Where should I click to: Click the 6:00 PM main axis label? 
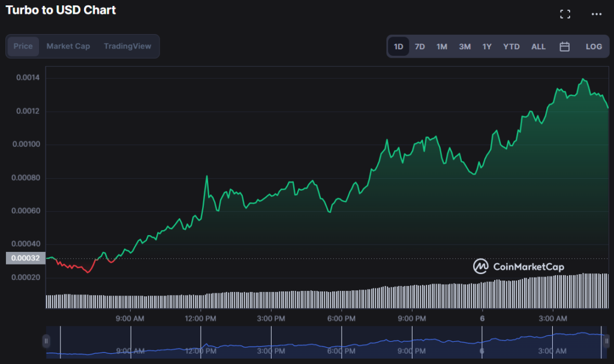[x=341, y=318]
